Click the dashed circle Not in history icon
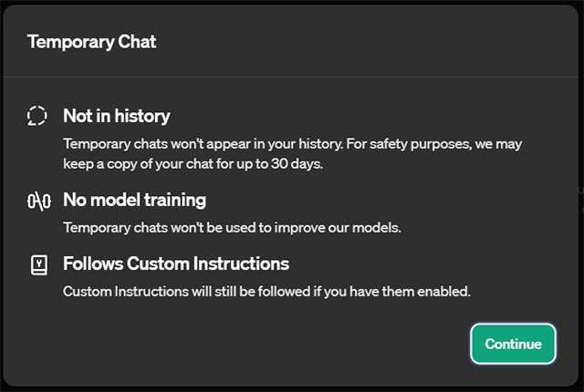The height and width of the screenshot is (392, 584). [36, 117]
